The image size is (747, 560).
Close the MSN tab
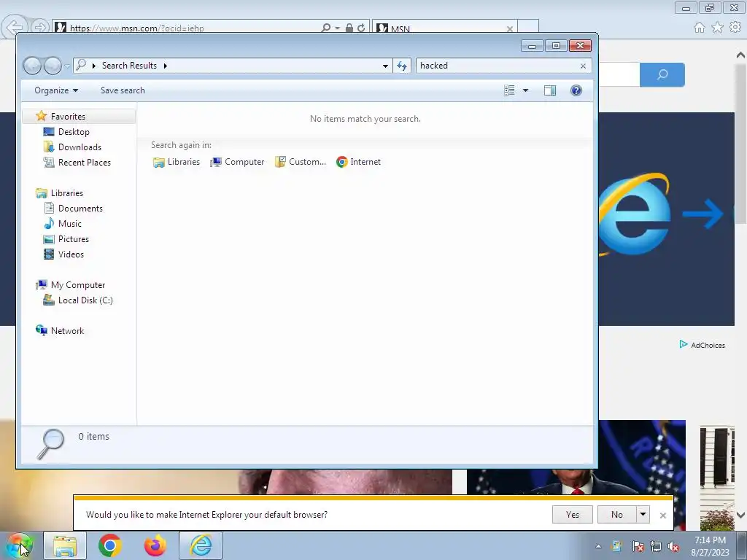coord(510,29)
